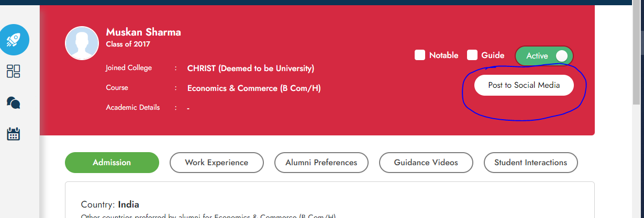Click the CHRIST (Deemed to be University) text
The image size is (644, 218).
point(251,68)
